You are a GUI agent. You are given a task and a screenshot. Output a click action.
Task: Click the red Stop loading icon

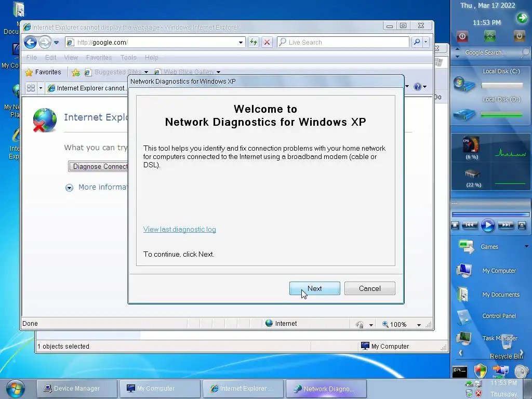[x=267, y=43]
